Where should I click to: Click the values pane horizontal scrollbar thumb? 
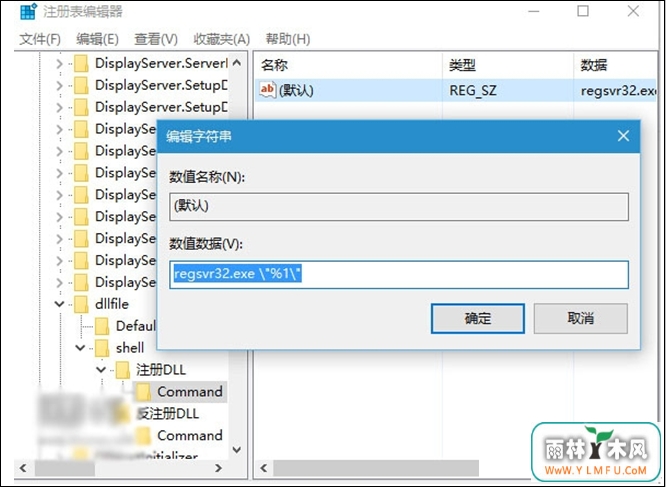tap(376, 468)
